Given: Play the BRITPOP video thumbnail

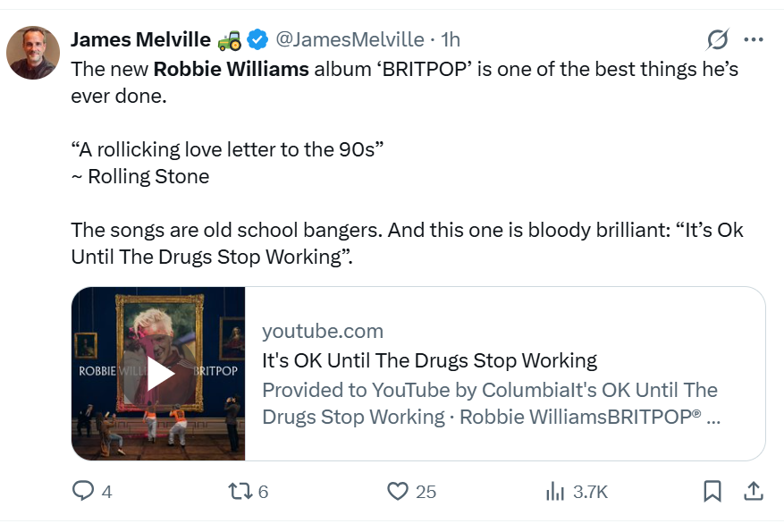Looking at the screenshot, I should (x=159, y=374).
